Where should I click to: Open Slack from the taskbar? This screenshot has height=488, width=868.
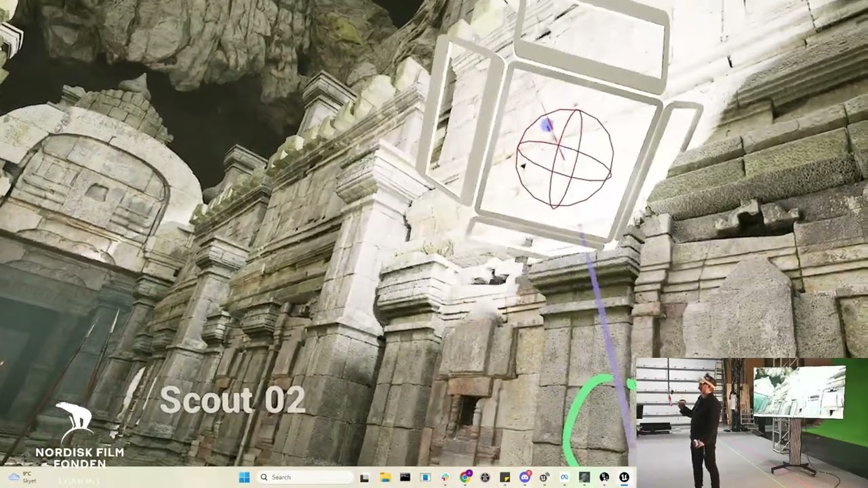click(x=445, y=477)
